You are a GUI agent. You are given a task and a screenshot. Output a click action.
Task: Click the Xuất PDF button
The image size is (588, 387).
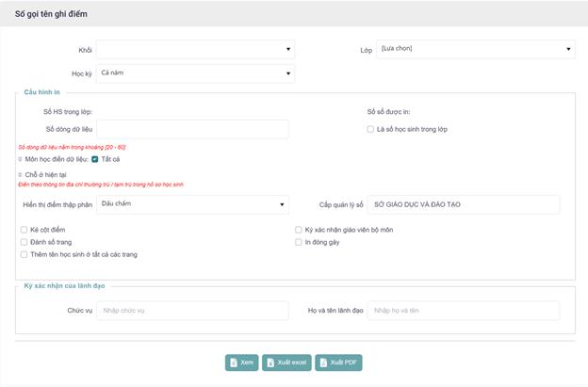point(338,363)
